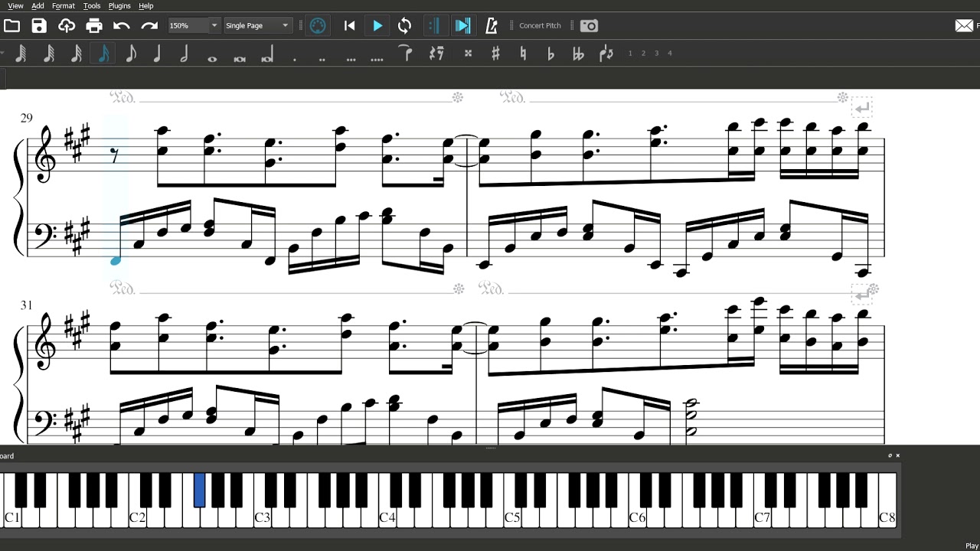Apply the double flat accidental

pyautogui.click(x=578, y=54)
